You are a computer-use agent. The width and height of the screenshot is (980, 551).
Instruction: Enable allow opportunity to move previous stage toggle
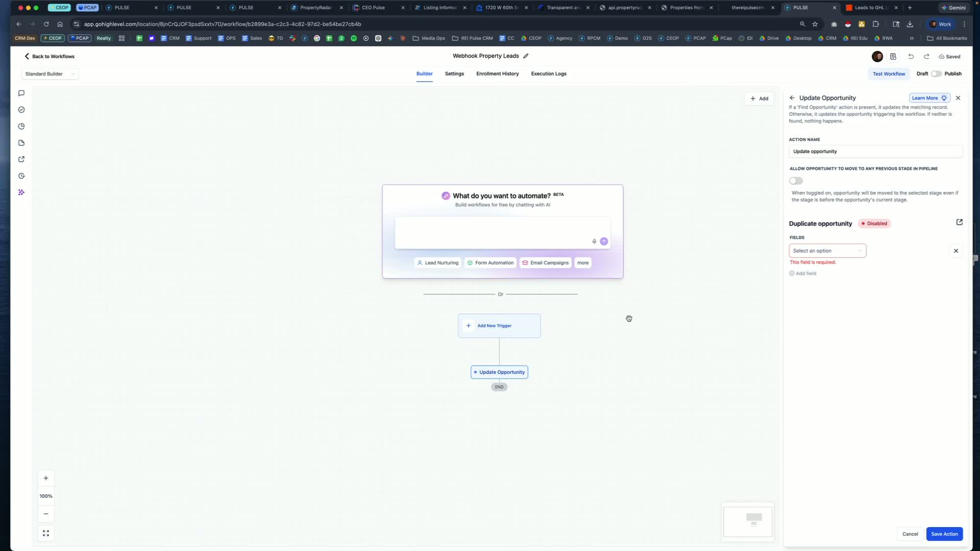[796, 181]
